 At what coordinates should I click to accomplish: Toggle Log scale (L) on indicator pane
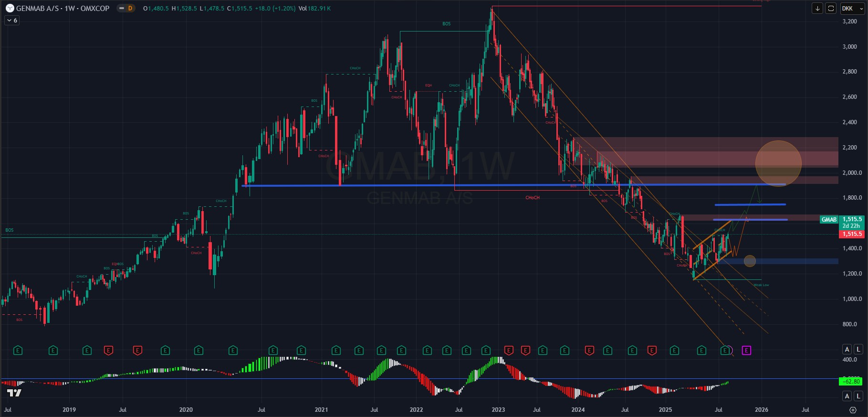[x=858, y=396]
